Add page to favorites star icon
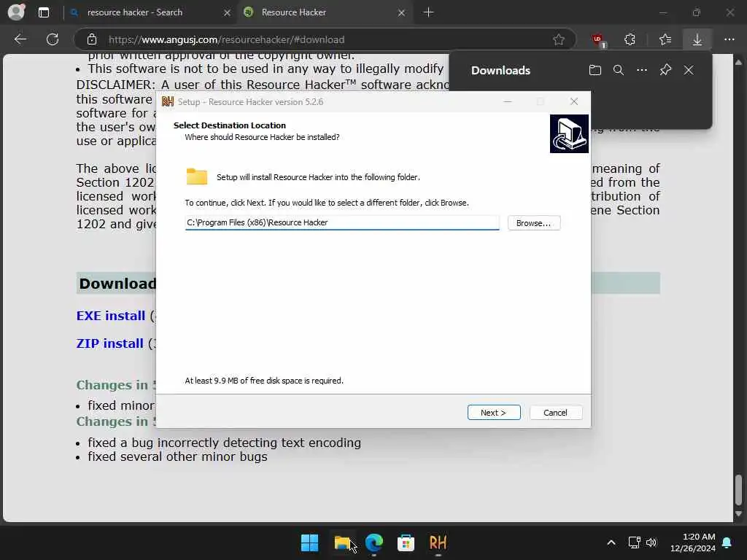The width and height of the screenshot is (747, 560). 559,39
